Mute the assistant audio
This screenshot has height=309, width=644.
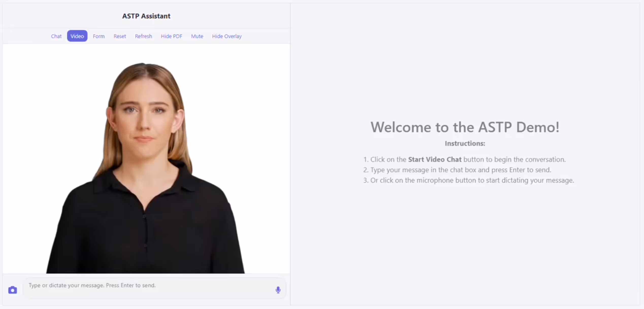pyautogui.click(x=197, y=36)
